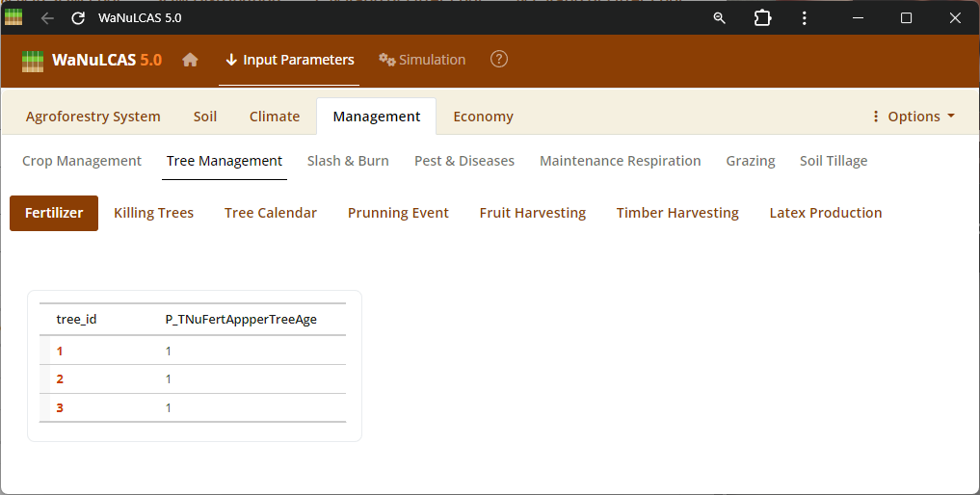This screenshot has width=980, height=495.
Task: Go to Pest & Diseases sub-tab
Action: pos(464,161)
